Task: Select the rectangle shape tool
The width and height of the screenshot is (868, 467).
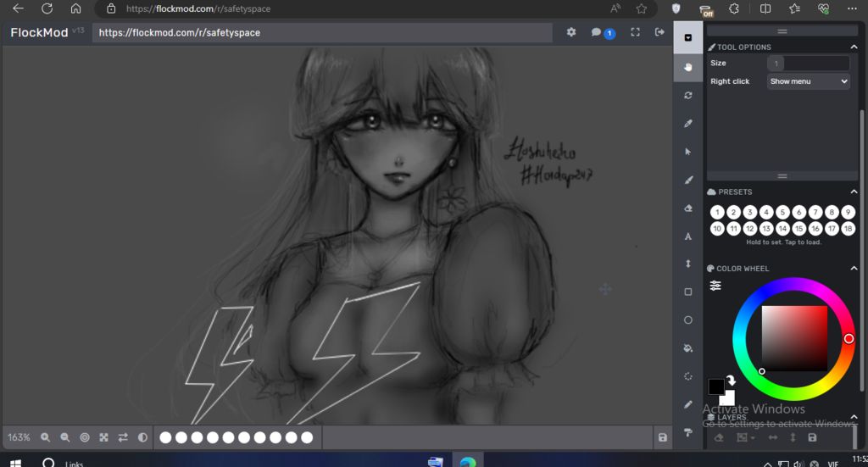Action: pos(688,292)
